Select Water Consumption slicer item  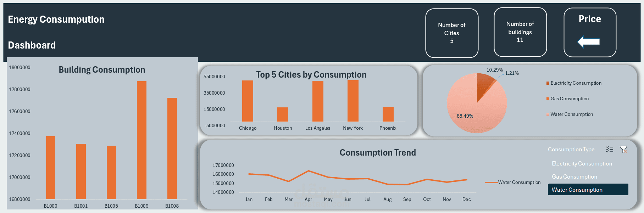[588, 190]
